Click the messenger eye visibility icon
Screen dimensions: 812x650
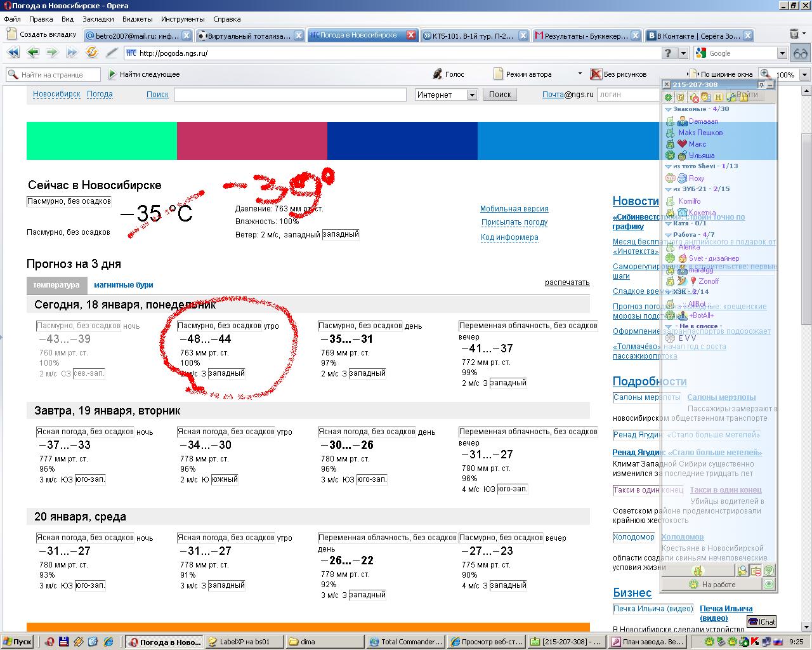[769, 585]
